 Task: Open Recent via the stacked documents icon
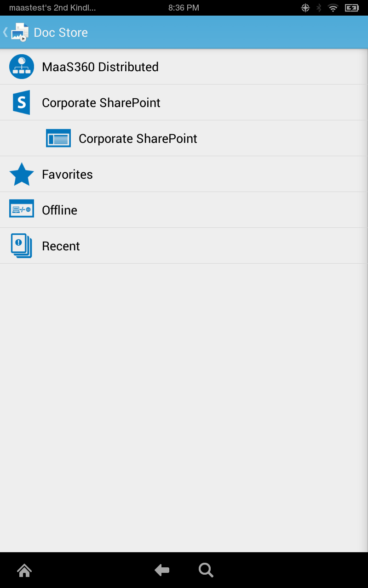(x=22, y=245)
